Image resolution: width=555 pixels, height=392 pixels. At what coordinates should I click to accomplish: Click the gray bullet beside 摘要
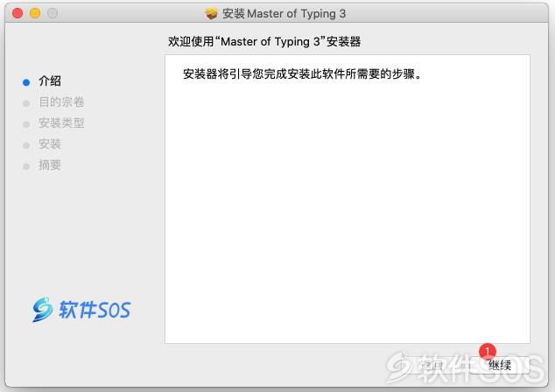coord(26,166)
